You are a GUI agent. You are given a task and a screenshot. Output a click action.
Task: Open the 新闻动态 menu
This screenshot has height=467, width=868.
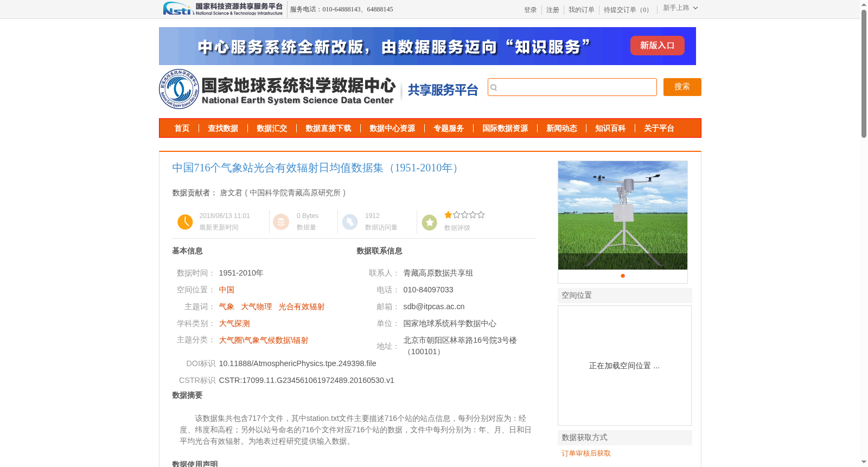click(x=561, y=128)
